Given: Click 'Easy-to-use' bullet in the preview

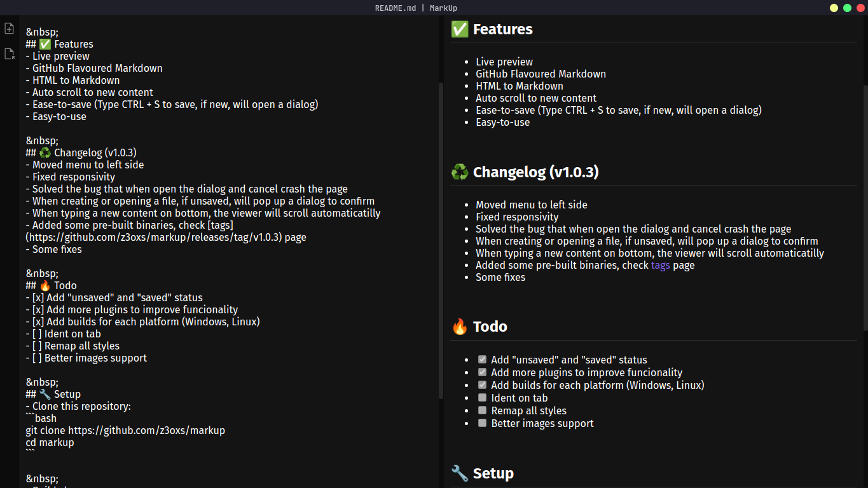Looking at the screenshot, I should click(503, 122).
